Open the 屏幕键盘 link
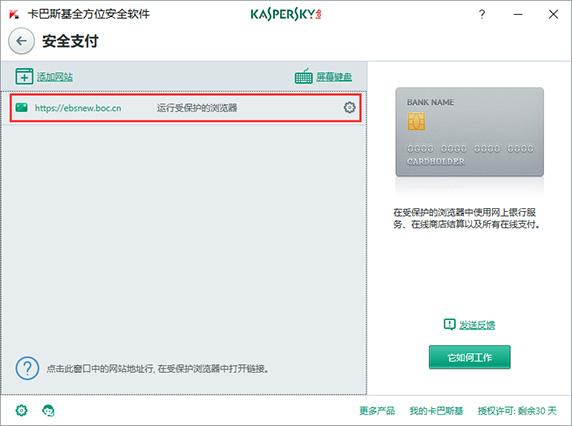This screenshot has width=572, height=426. click(334, 77)
